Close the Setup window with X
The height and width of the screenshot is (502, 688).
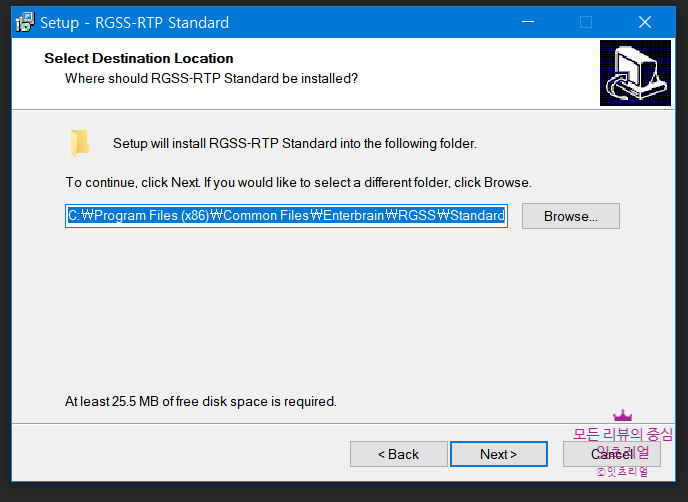coord(645,22)
